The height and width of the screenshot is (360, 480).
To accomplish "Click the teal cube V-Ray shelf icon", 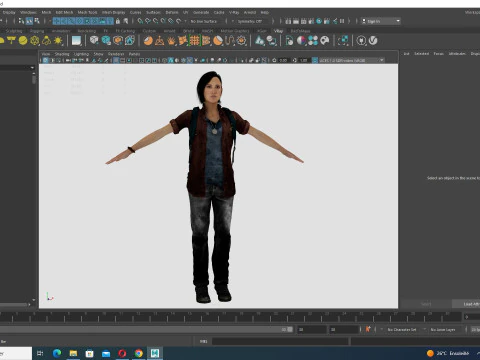I will click(106, 41).
